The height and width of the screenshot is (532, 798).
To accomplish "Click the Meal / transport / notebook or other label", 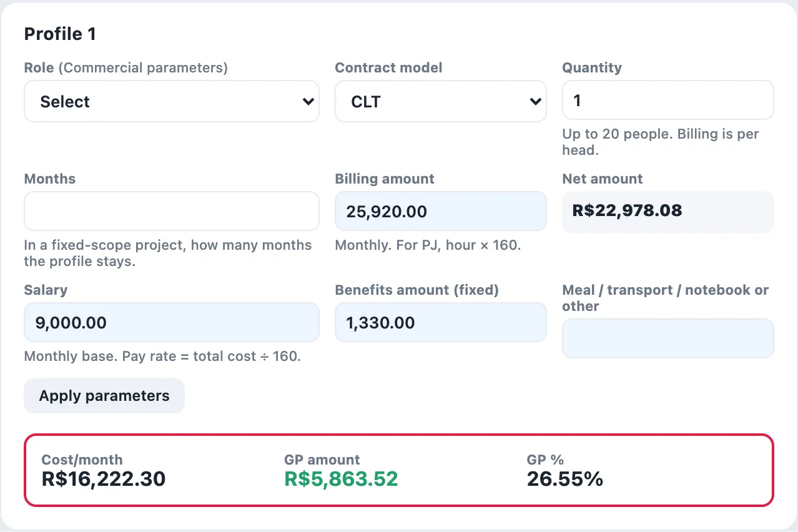I will pyautogui.click(x=666, y=298).
